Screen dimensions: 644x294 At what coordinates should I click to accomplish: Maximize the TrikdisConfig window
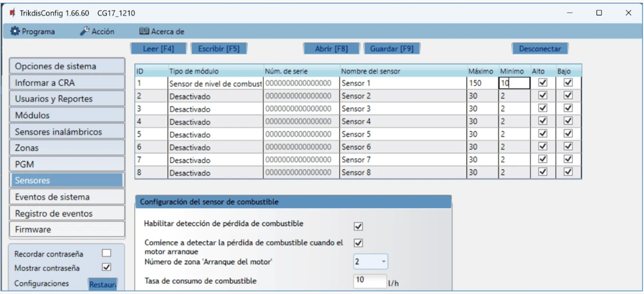point(599,13)
